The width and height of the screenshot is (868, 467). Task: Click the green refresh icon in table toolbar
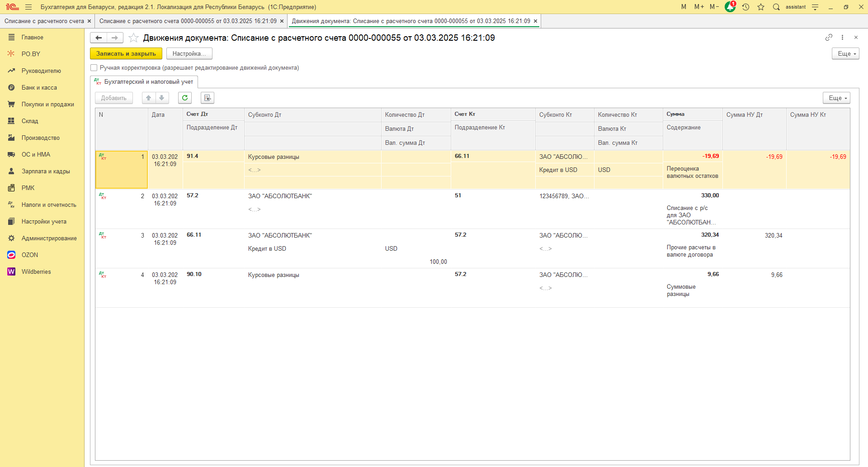pos(185,98)
